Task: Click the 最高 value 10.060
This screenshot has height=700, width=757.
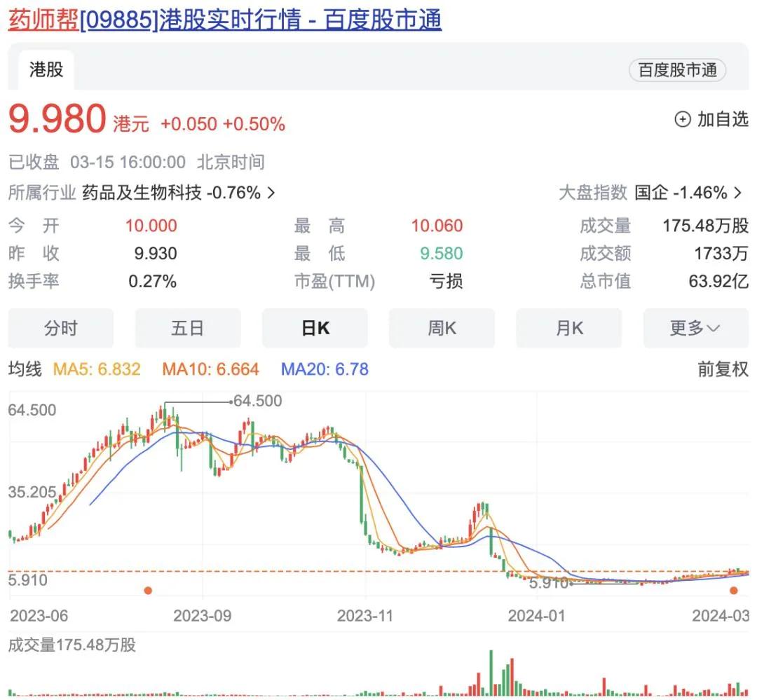Action: pos(437,226)
